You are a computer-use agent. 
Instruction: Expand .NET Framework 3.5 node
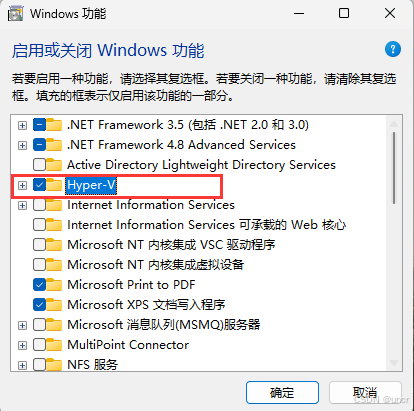(22, 125)
